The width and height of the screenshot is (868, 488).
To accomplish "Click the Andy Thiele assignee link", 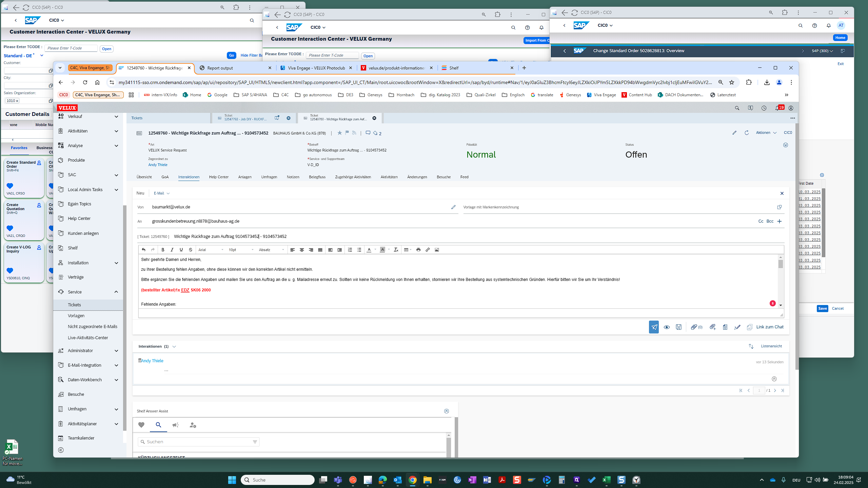I will coord(158,165).
